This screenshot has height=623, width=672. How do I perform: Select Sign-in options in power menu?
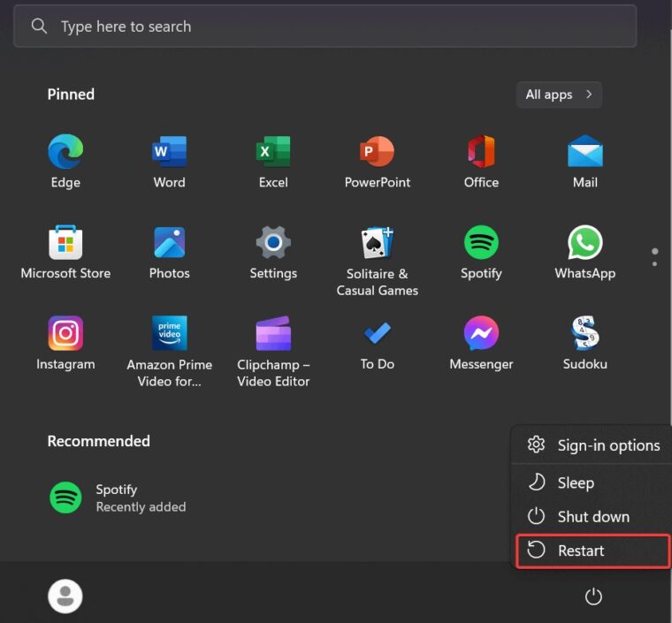tap(593, 445)
